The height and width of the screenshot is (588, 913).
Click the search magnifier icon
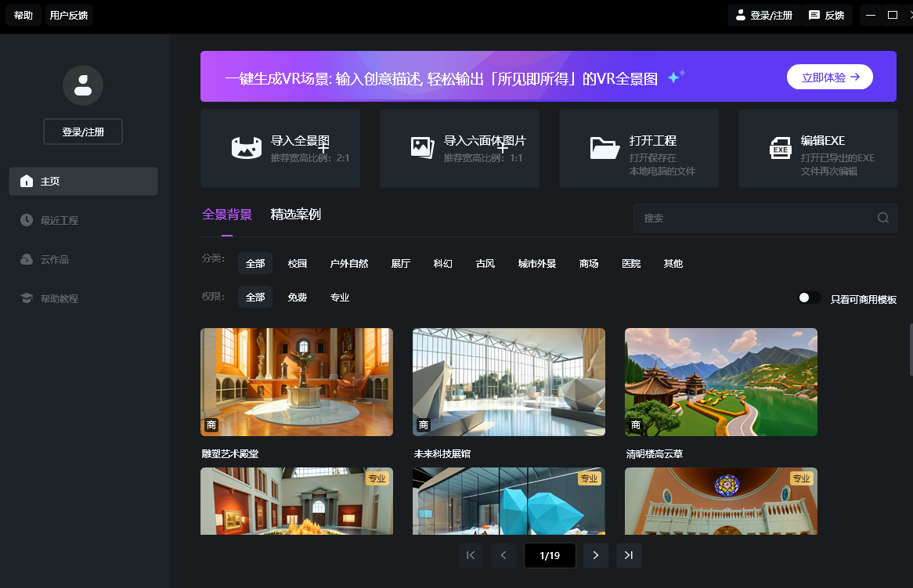pos(882,218)
